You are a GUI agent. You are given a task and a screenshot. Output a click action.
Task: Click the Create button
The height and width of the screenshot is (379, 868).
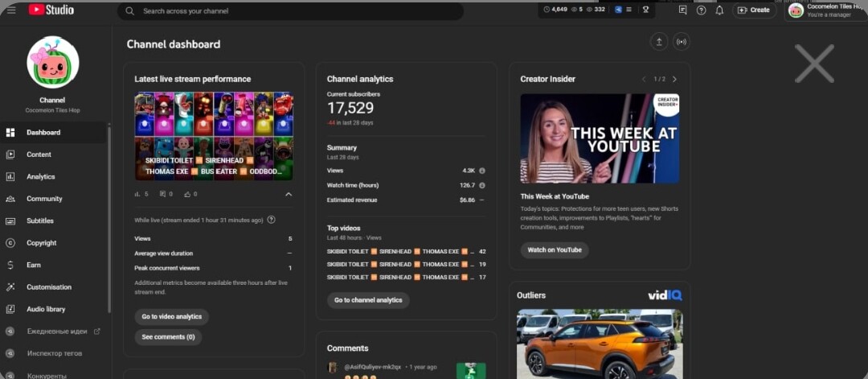[755, 10]
